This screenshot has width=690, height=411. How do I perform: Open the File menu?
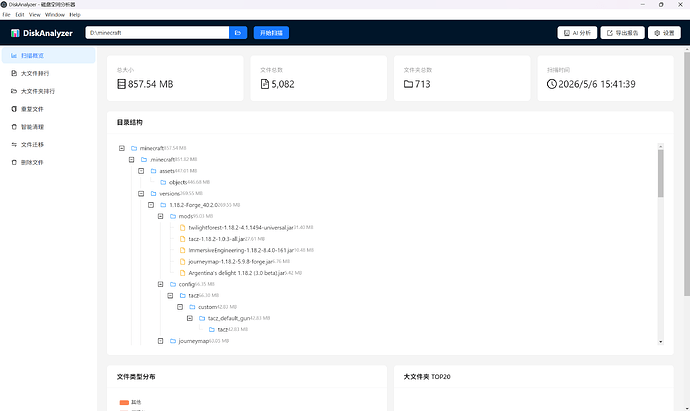click(6, 15)
